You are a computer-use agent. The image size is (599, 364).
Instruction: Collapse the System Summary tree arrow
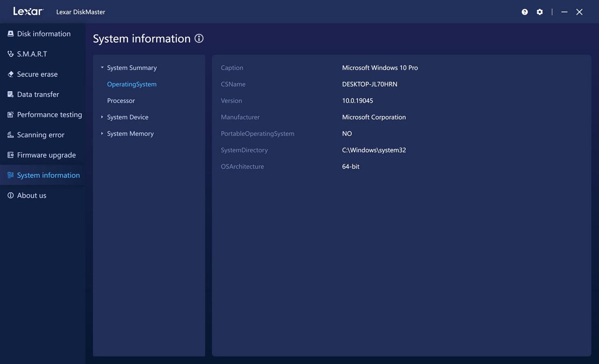(102, 68)
